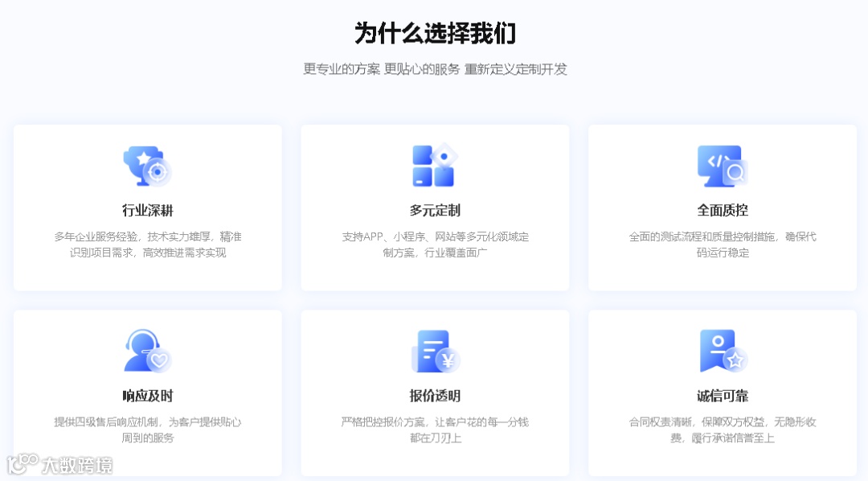Click the trophy icon above 行业深耕
Screen dimensions: 868x481
click(146, 164)
